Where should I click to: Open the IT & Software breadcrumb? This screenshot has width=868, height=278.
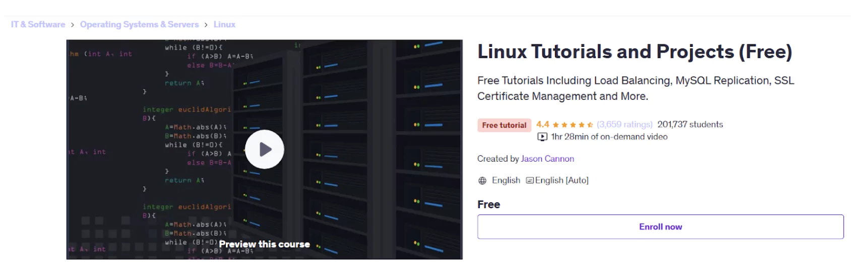38,24
